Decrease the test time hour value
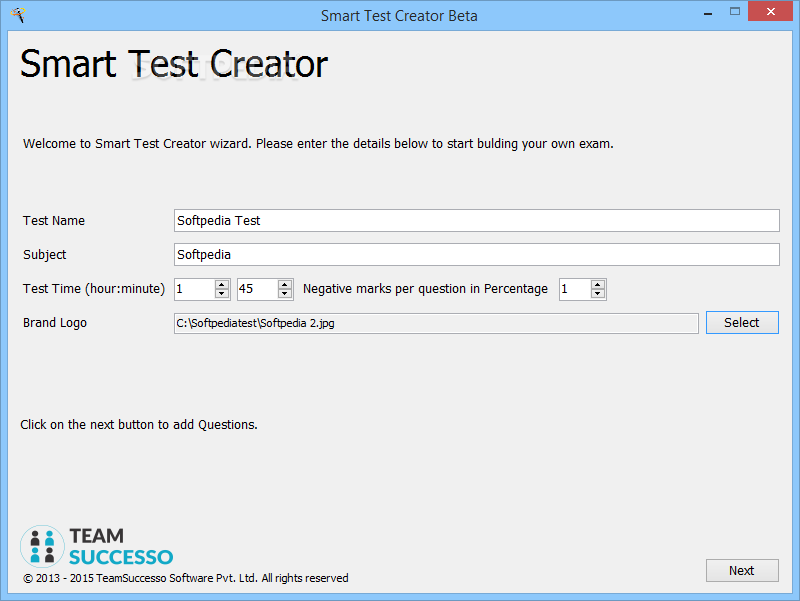This screenshot has width=800, height=601. pyautogui.click(x=222, y=294)
